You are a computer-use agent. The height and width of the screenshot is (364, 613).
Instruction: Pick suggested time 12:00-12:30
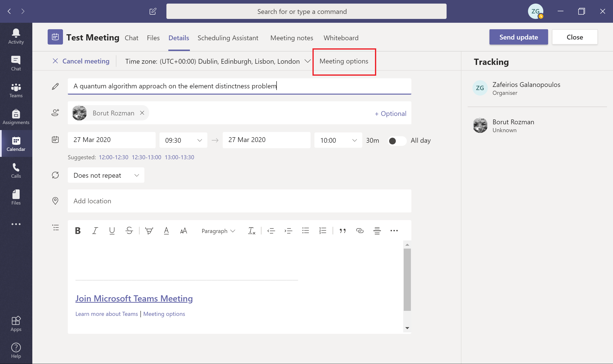pos(114,157)
